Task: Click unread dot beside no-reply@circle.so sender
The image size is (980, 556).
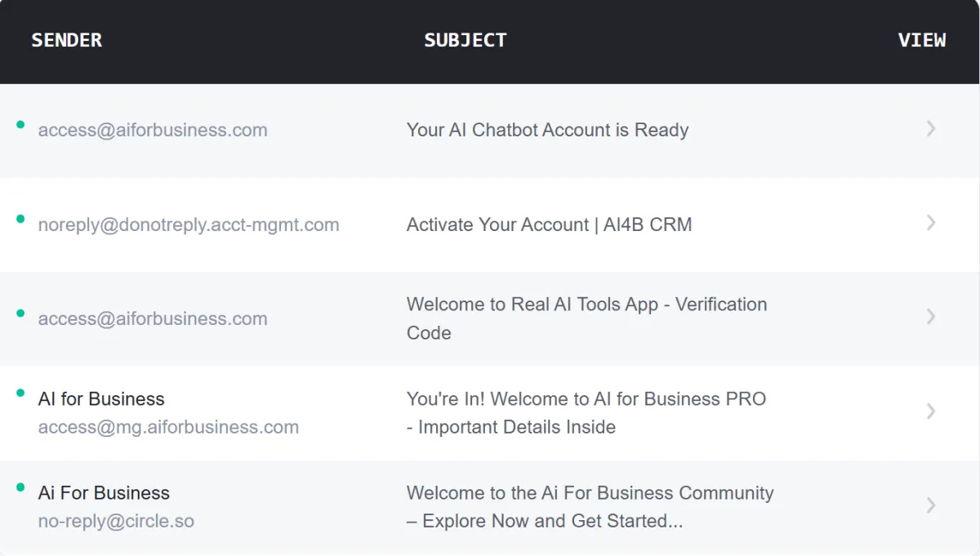Action: pyautogui.click(x=20, y=487)
